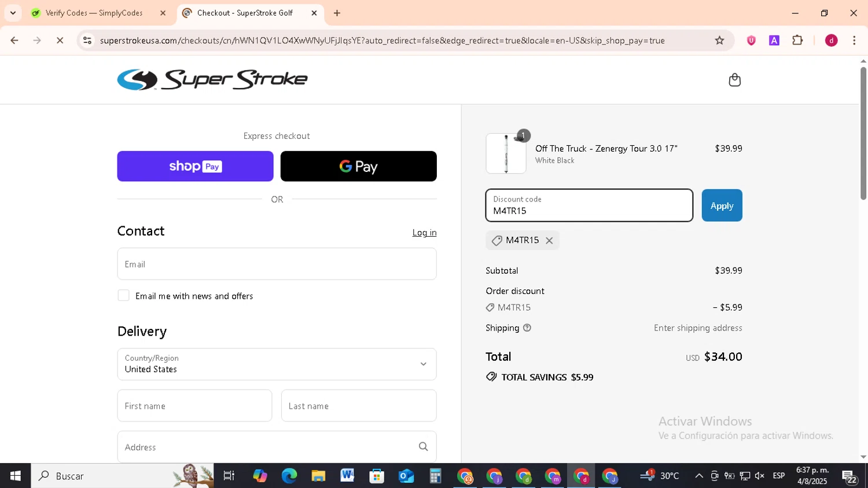
Task: Stop loading the page
Action: tap(60, 41)
